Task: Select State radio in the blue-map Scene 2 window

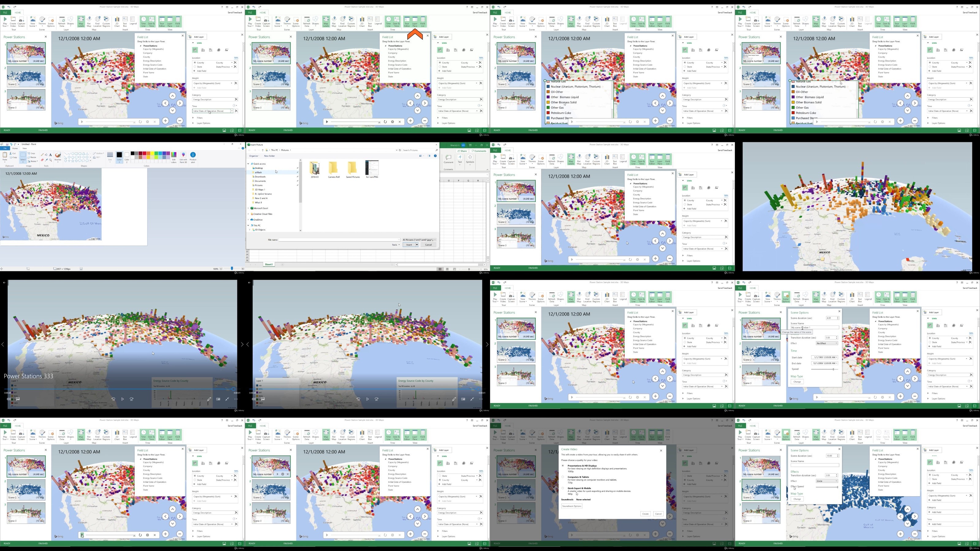Action: [x=930, y=479]
